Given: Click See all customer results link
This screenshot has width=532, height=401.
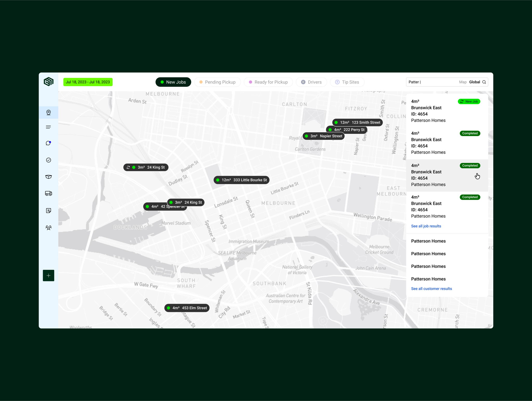Looking at the screenshot, I should tap(431, 289).
